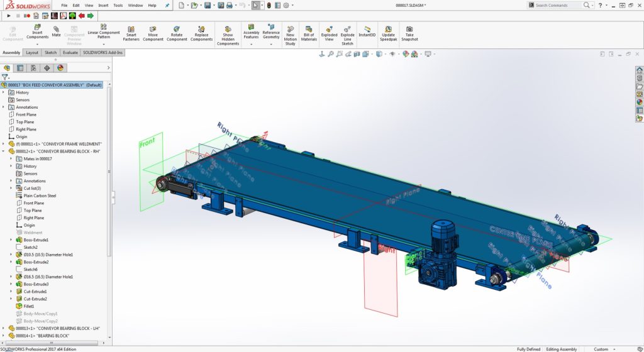Select the Top Plane under the assembly root
This screenshot has height=352, width=644.
point(25,122)
